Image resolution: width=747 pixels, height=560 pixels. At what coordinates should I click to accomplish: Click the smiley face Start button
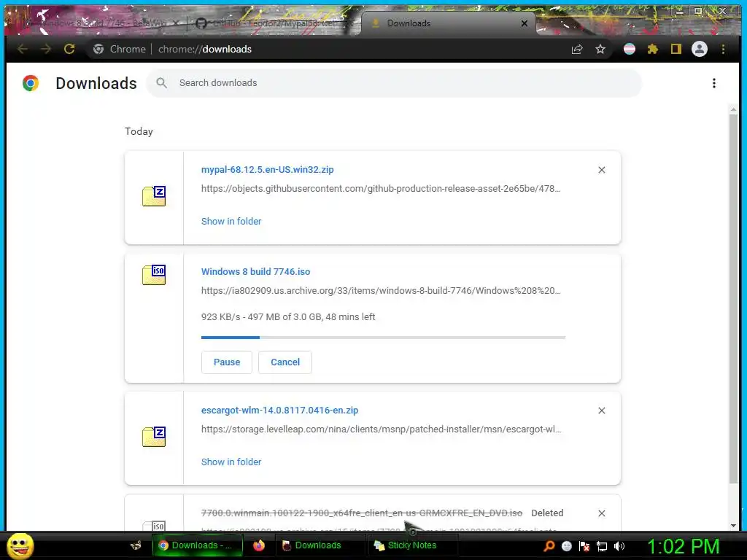[x=20, y=545]
